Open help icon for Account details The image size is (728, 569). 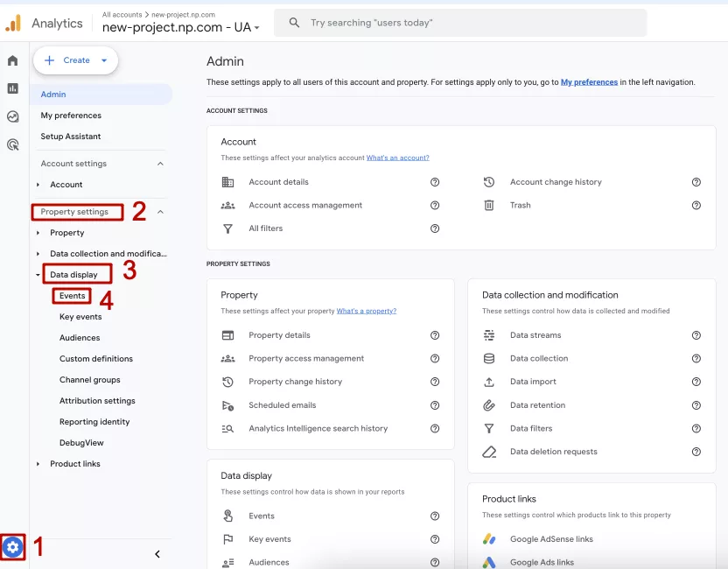point(435,182)
